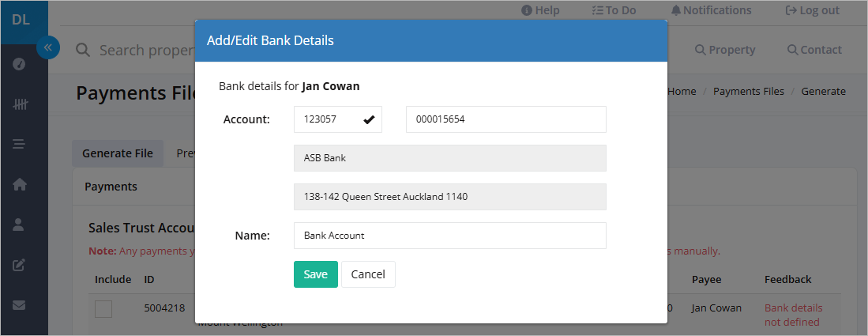Open the person contacts icon in sidebar
This screenshot has height=336, width=868.
pyautogui.click(x=20, y=225)
